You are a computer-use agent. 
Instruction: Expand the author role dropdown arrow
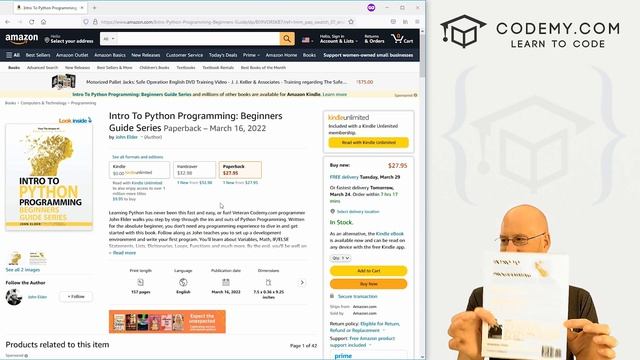pyautogui.click(x=142, y=137)
